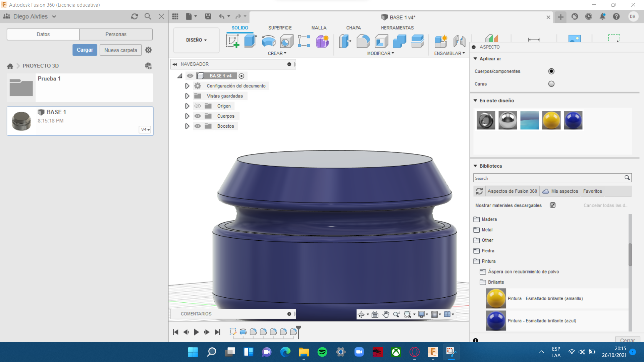This screenshot has width=644, height=362.
Task: Expand the Origen node
Action: [187, 106]
